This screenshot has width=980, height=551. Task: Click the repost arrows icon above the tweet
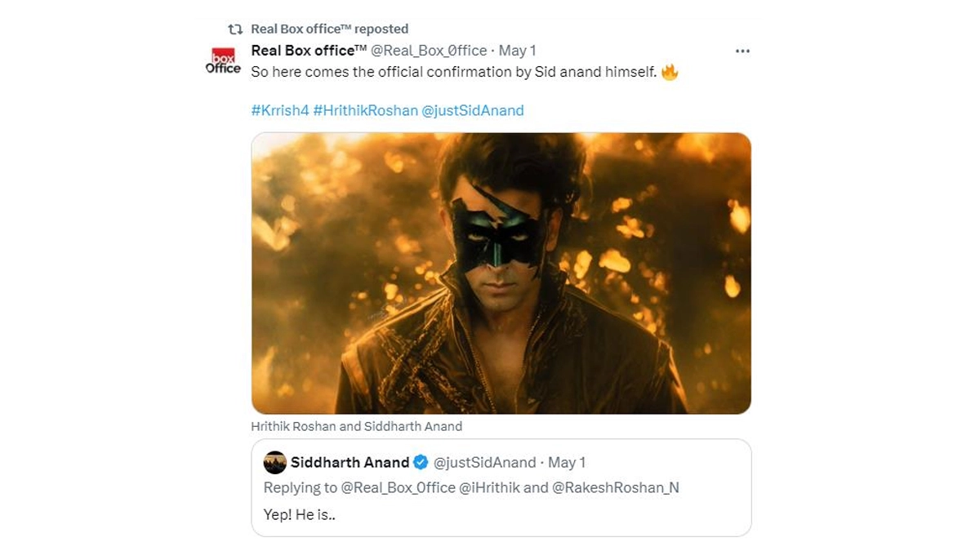click(235, 29)
